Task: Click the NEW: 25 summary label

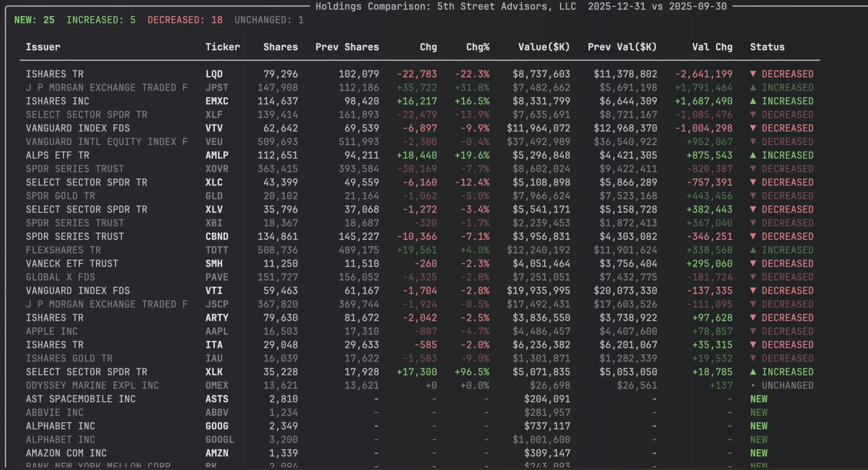Action: pos(34,20)
